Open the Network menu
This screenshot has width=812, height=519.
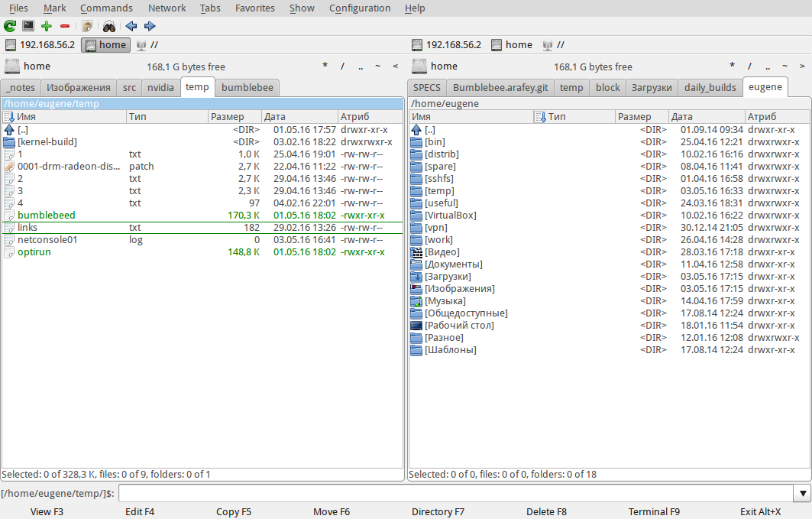[167, 8]
